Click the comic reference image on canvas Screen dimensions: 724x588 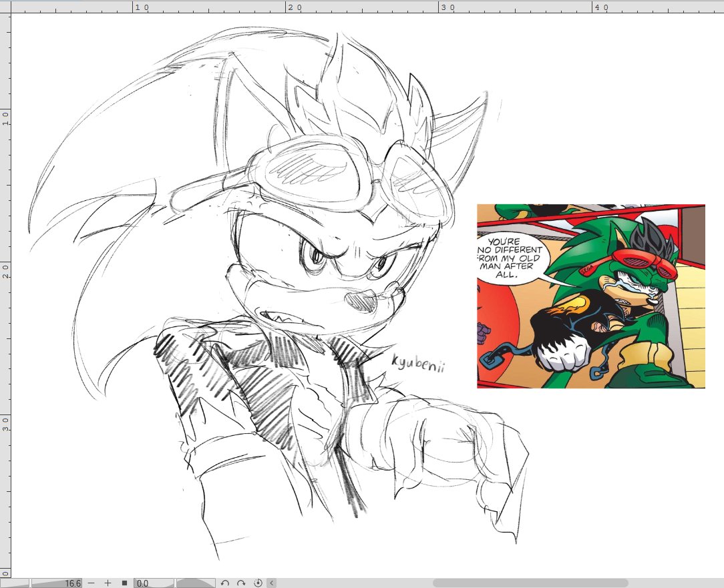[590, 296]
